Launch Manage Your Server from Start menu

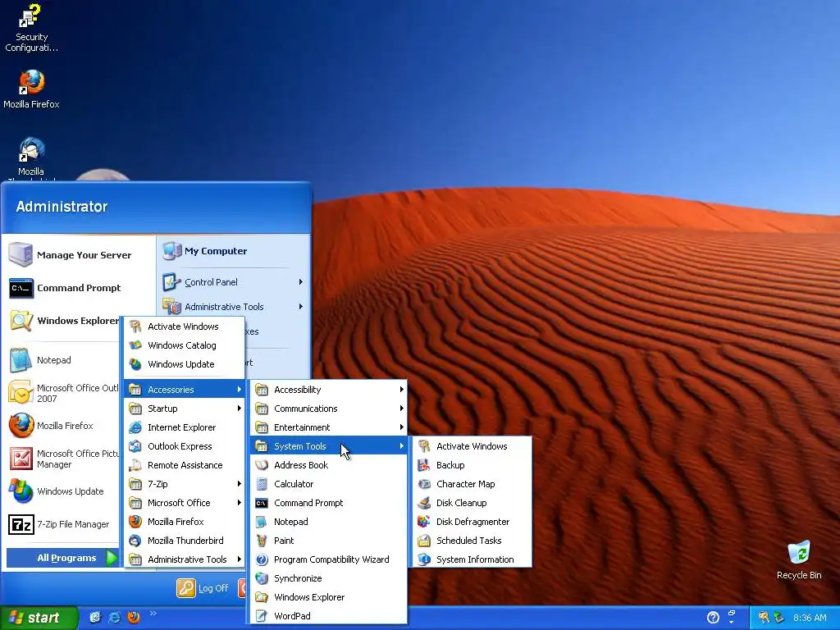[x=79, y=255]
